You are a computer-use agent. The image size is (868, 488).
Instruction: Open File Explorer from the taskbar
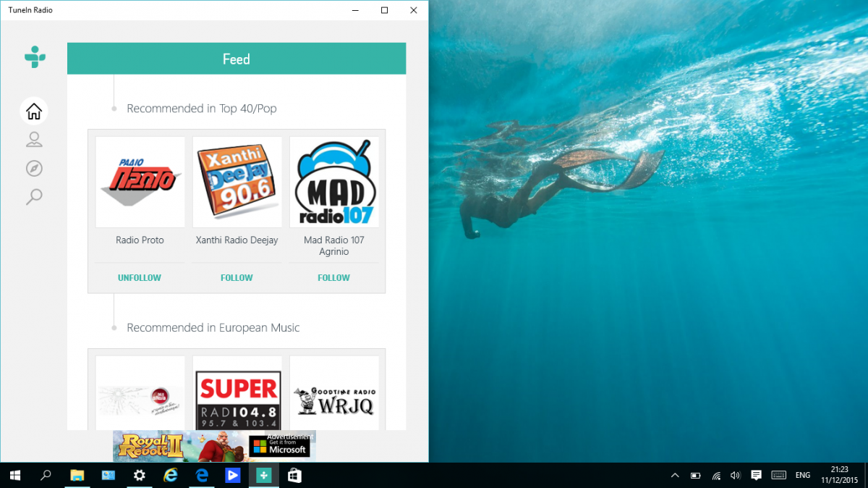pyautogui.click(x=77, y=476)
